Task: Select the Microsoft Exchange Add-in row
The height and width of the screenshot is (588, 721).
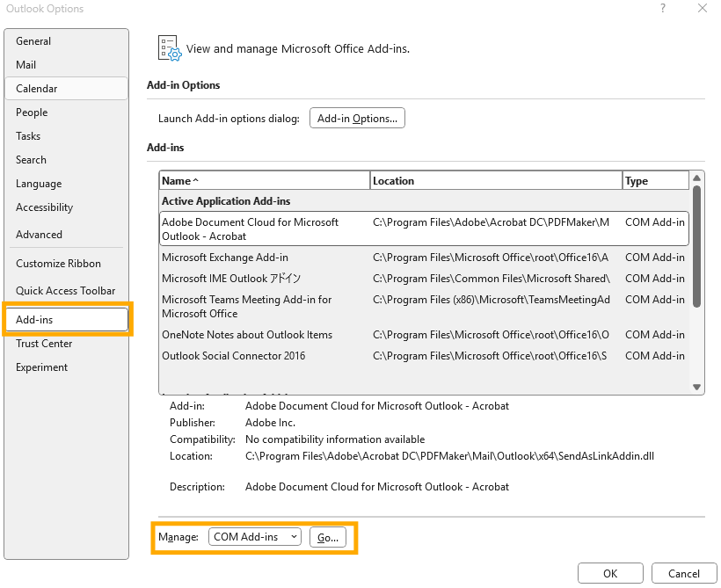Action: (424, 258)
